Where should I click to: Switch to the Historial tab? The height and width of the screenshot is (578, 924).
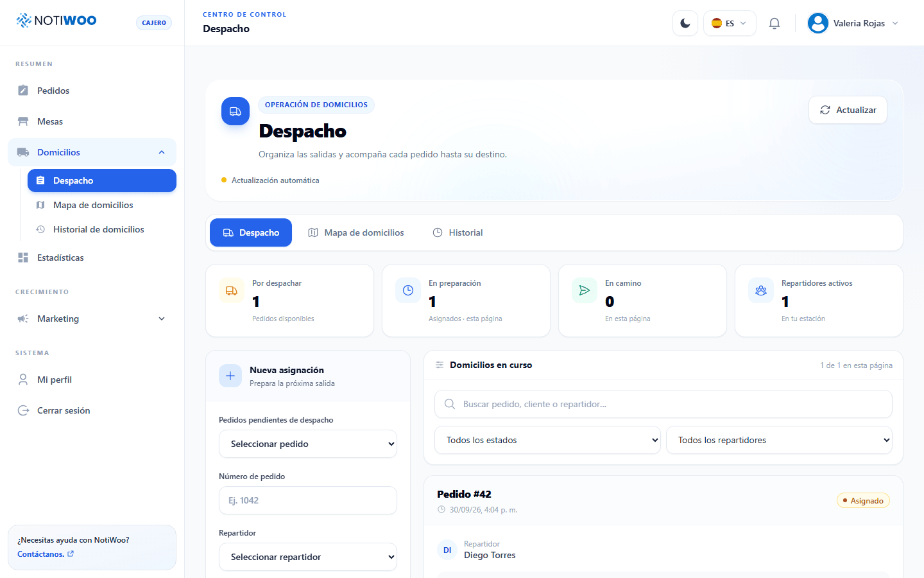click(x=458, y=232)
